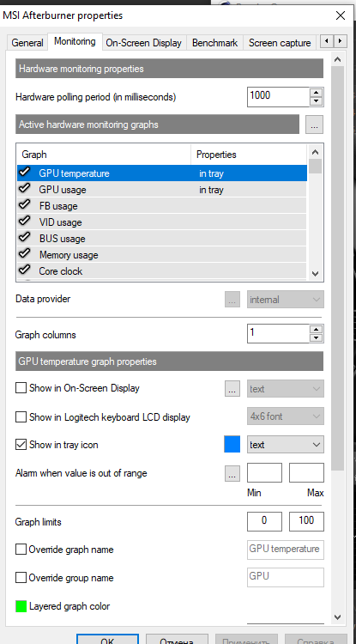Enable Show in Logitech keyboard LCD display
Screen dimensions: 356x644
pyautogui.click(x=21, y=417)
